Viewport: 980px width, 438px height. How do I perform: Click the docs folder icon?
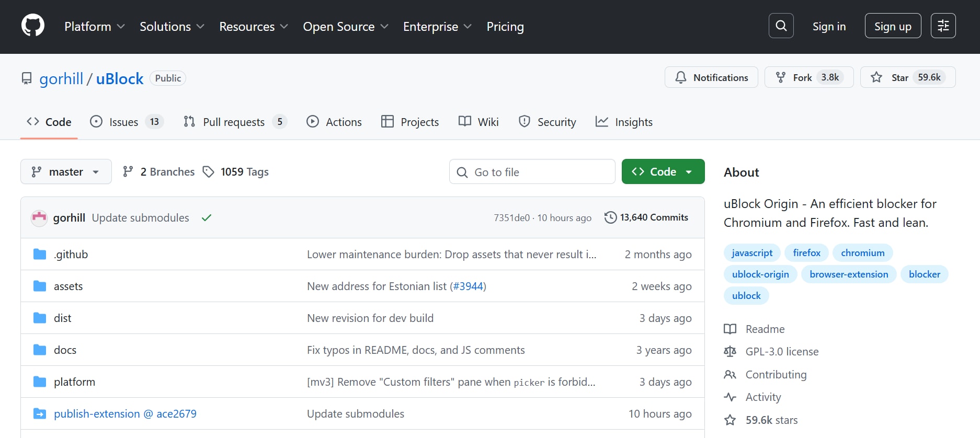click(40, 350)
